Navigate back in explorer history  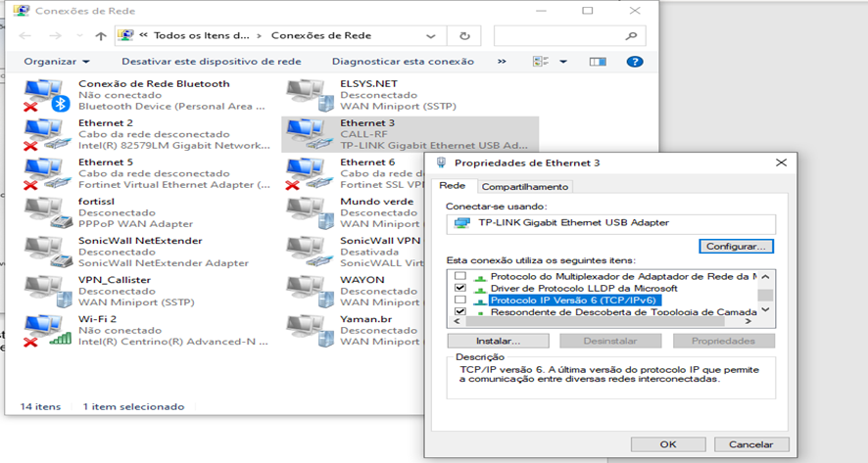pyautogui.click(x=24, y=36)
